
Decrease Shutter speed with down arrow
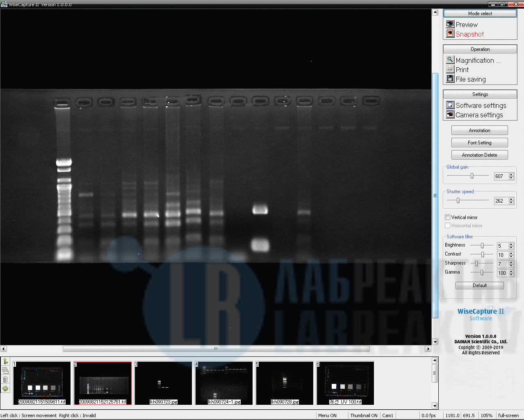pos(511,203)
